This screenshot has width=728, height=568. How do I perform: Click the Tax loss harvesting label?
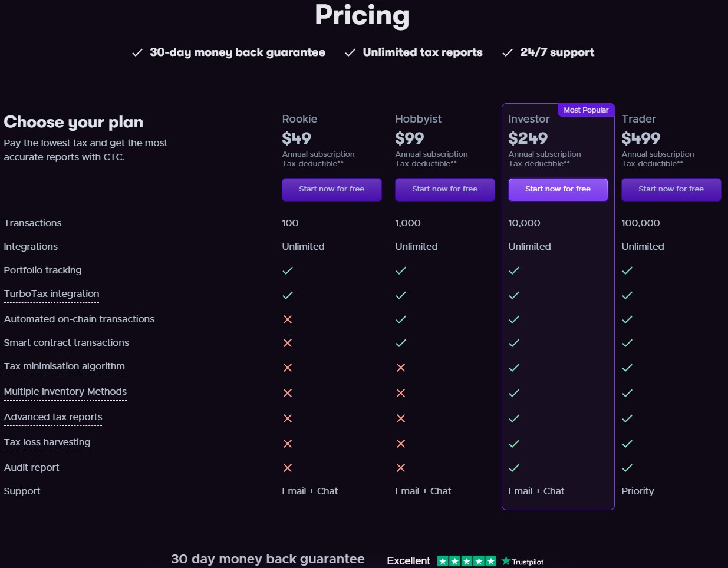click(47, 442)
